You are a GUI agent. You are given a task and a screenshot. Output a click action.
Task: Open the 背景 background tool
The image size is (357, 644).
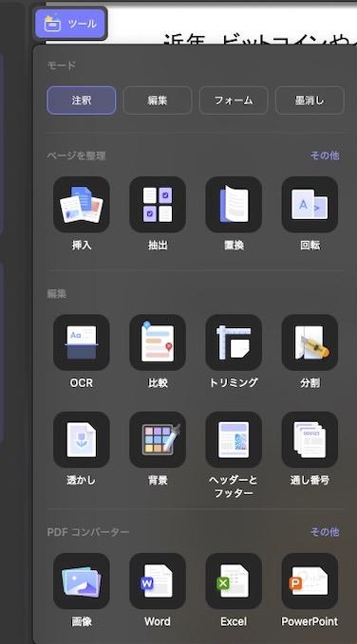[158, 439]
